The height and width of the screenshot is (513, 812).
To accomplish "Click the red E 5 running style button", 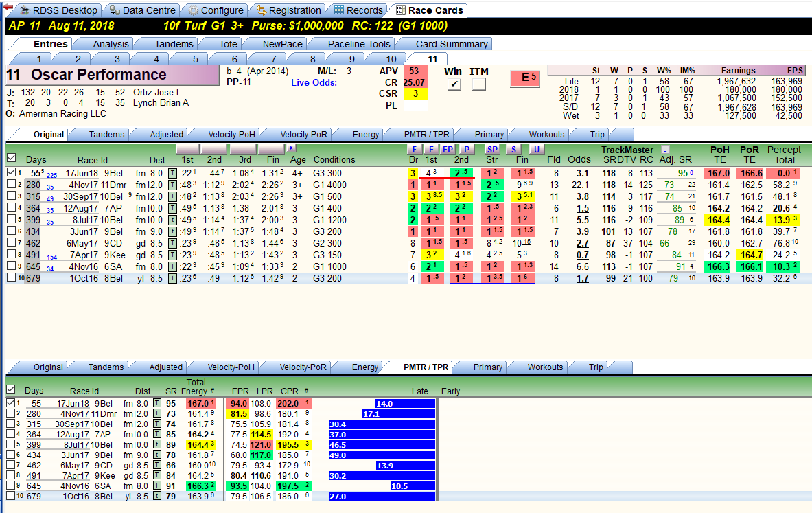I will pyautogui.click(x=526, y=78).
